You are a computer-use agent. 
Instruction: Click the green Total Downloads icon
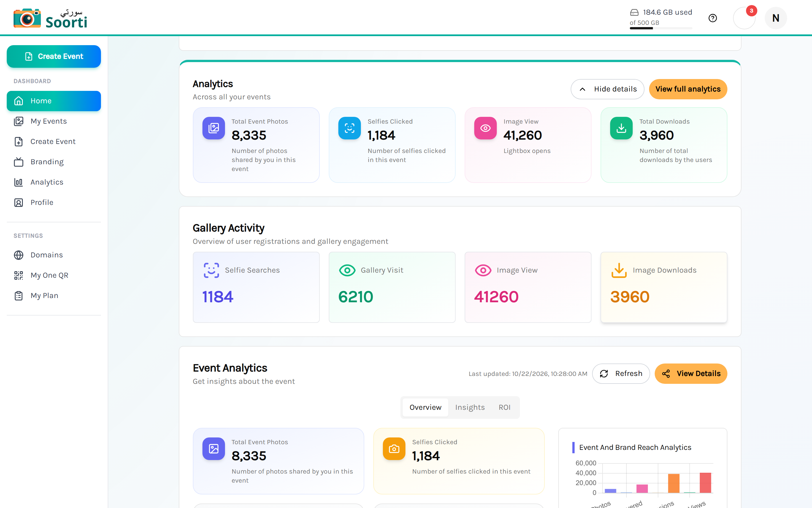click(621, 128)
